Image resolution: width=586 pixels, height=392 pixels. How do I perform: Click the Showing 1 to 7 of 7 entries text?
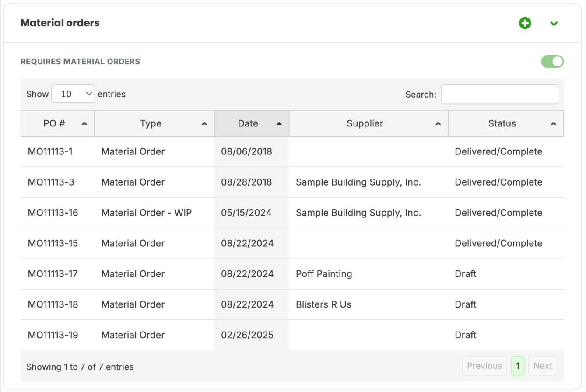point(80,367)
